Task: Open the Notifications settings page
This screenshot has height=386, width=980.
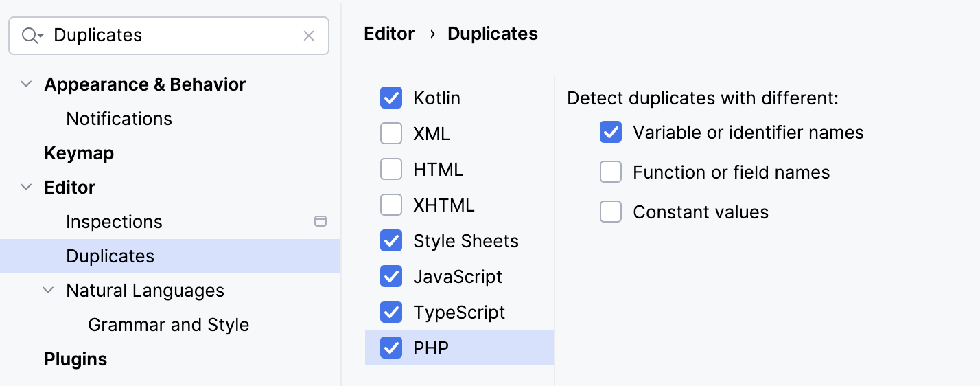Action: 119,119
